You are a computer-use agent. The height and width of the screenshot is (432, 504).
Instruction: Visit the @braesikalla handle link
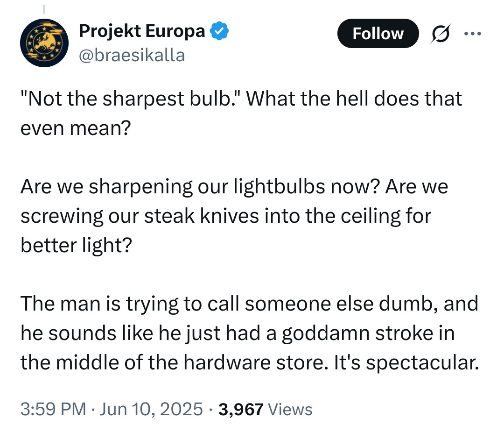click(x=132, y=55)
